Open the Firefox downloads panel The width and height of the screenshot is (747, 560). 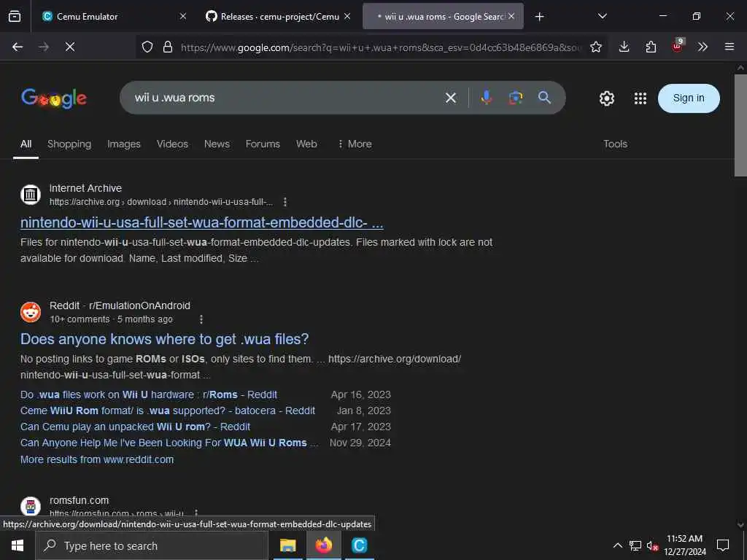[624, 47]
